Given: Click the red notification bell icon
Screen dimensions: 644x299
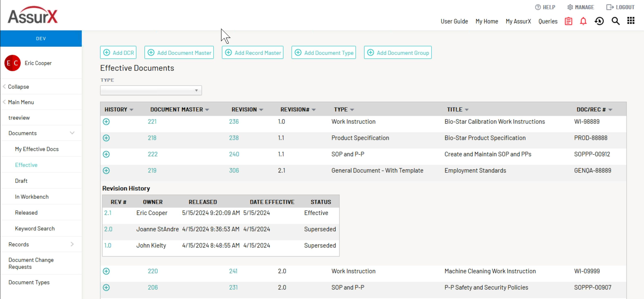Looking at the screenshot, I should click(x=583, y=21).
